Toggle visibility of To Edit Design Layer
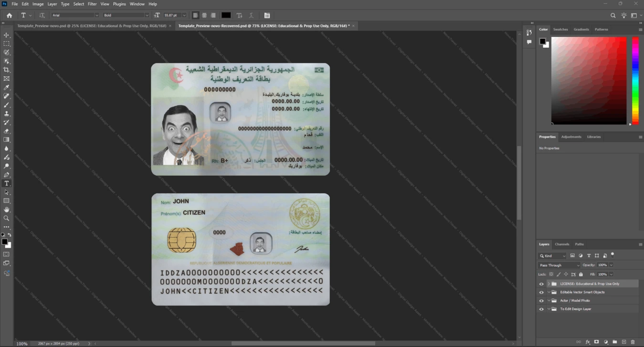Viewport: 644px width, 347px height. coord(541,309)
